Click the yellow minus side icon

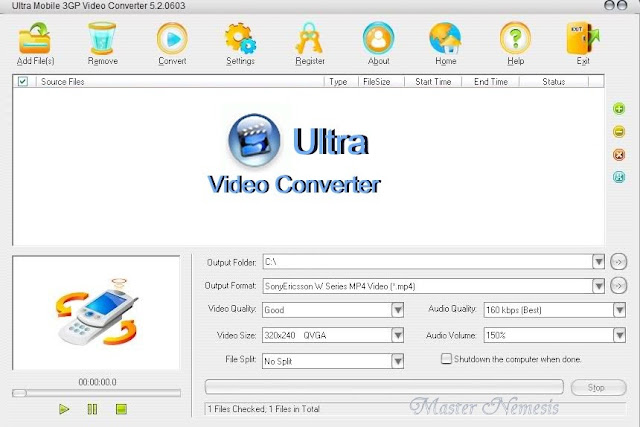tap(619, 131)
